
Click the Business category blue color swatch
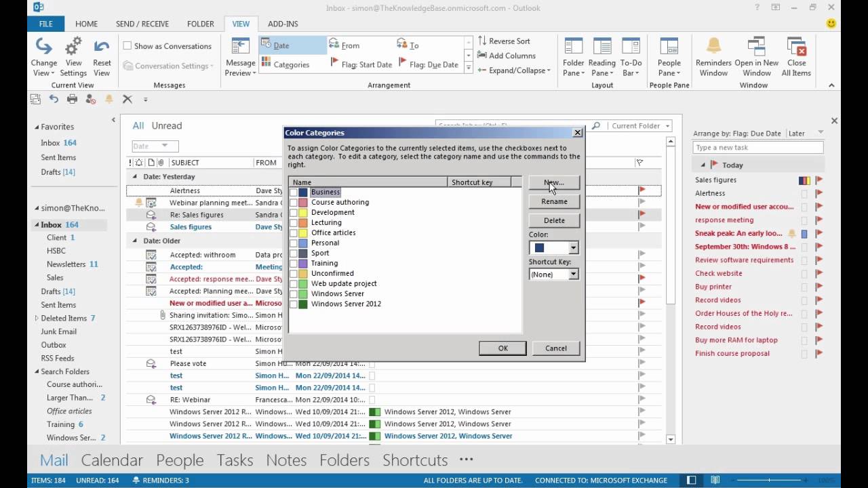coord(303,192)
